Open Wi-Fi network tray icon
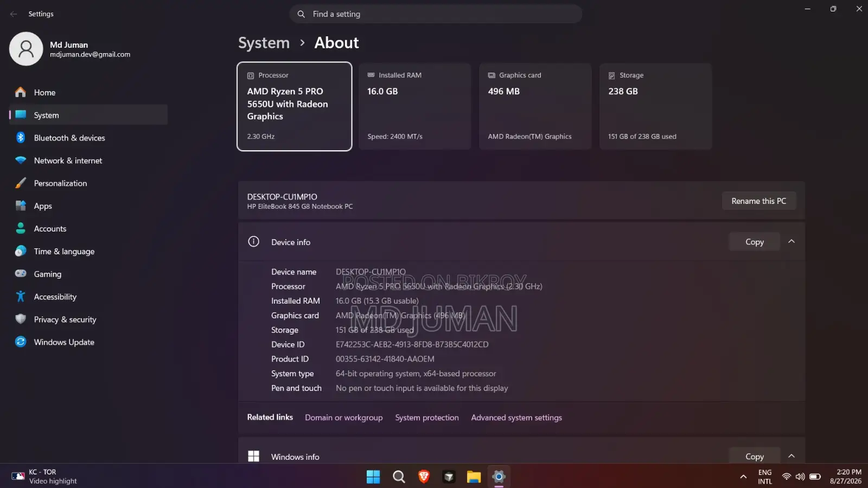Image resolution: width=868 pixels, height=488 pixels. click(x=786, y=477)
